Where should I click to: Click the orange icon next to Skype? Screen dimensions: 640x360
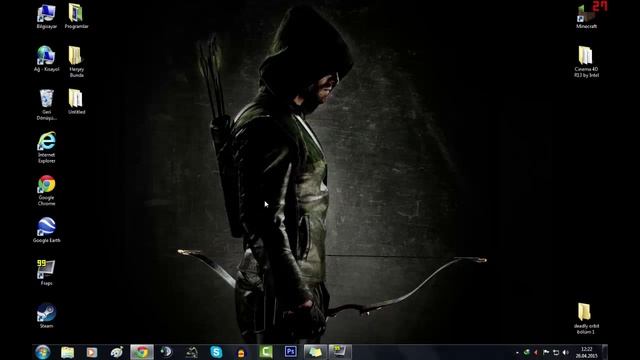(241, 352)
